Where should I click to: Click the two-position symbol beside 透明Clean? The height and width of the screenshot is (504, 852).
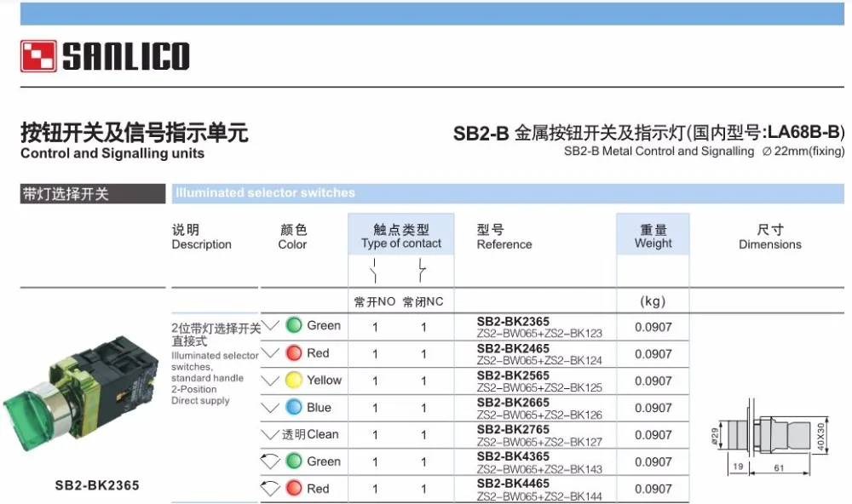(x=270, y=434)
